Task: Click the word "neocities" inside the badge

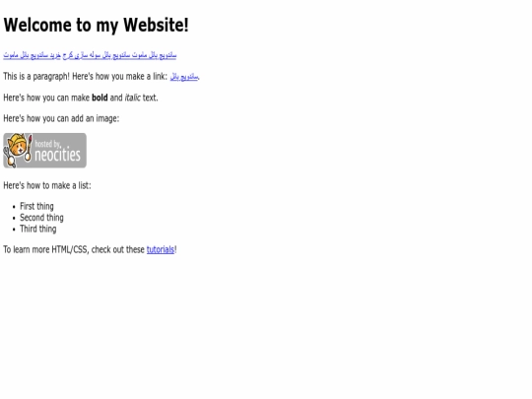Action: coord(58,155)
